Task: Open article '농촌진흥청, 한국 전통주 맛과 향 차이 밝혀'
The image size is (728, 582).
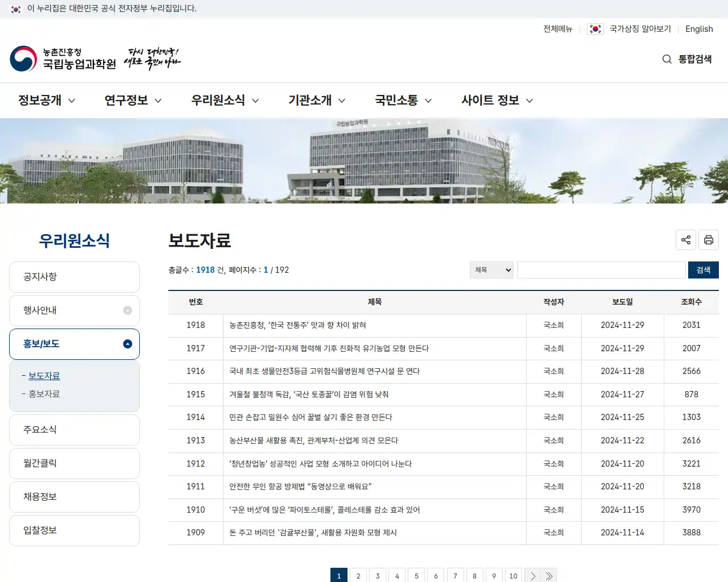Action: click(x=297, y=325)
